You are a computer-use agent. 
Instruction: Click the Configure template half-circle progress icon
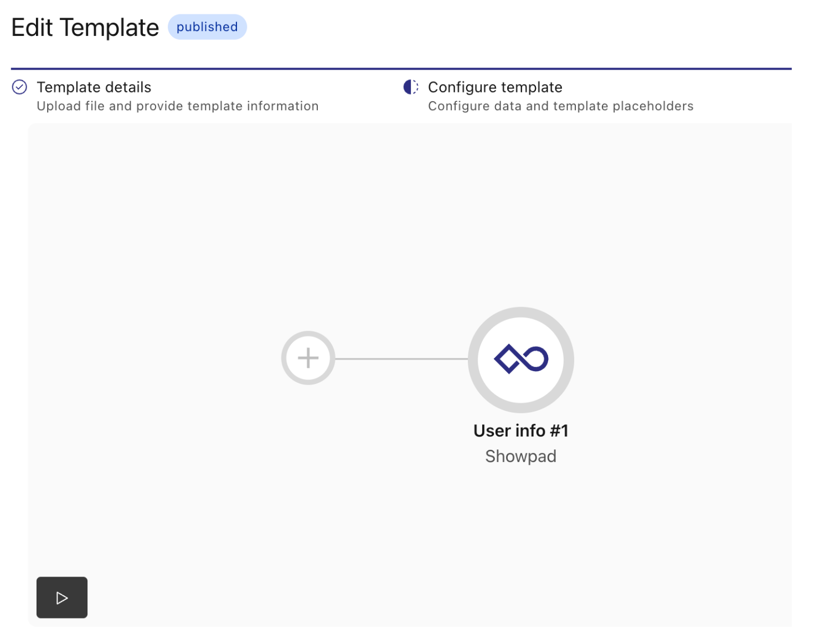pyautogui.click(x=411, y=87)
